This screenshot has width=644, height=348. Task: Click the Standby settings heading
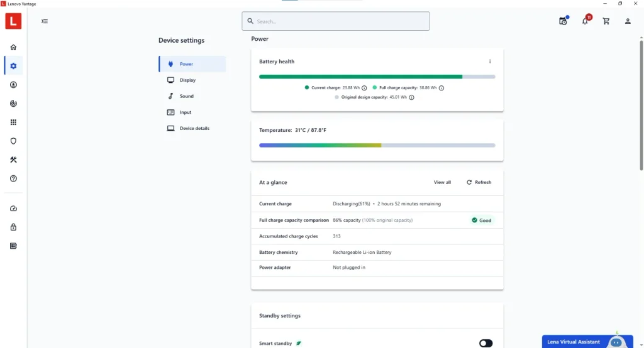pyautogui.click(x=280, y=315)
